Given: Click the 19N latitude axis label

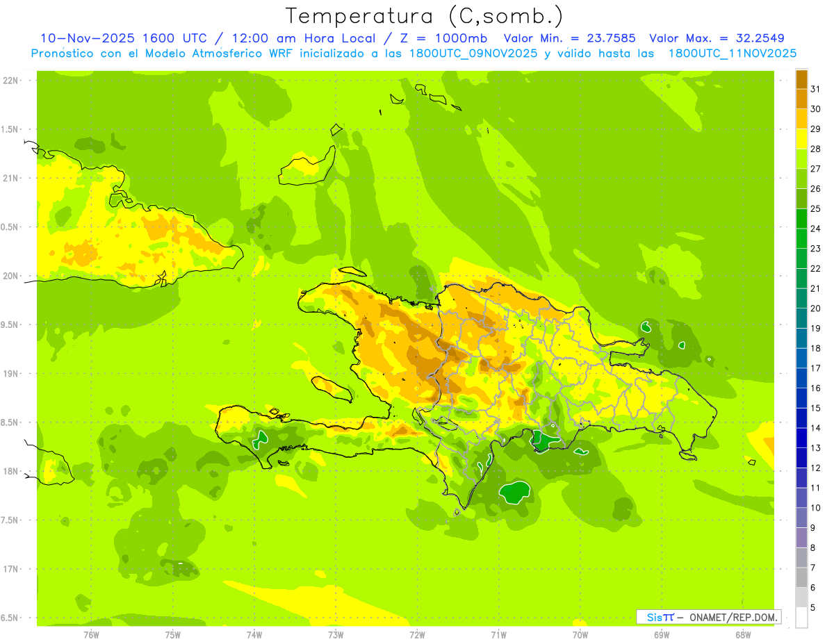Looking at the screenshot, I should point(11,374).
